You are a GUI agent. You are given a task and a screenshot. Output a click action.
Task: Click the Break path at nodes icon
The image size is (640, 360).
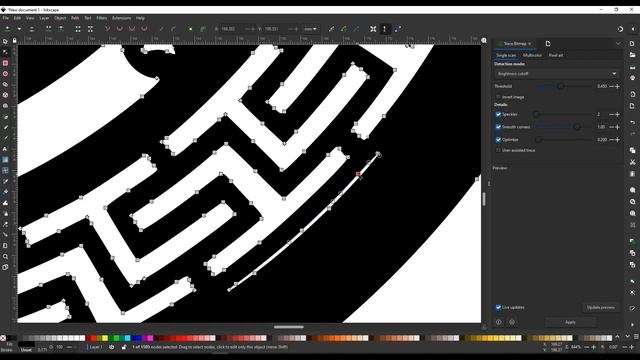click(x=61, y=29)
